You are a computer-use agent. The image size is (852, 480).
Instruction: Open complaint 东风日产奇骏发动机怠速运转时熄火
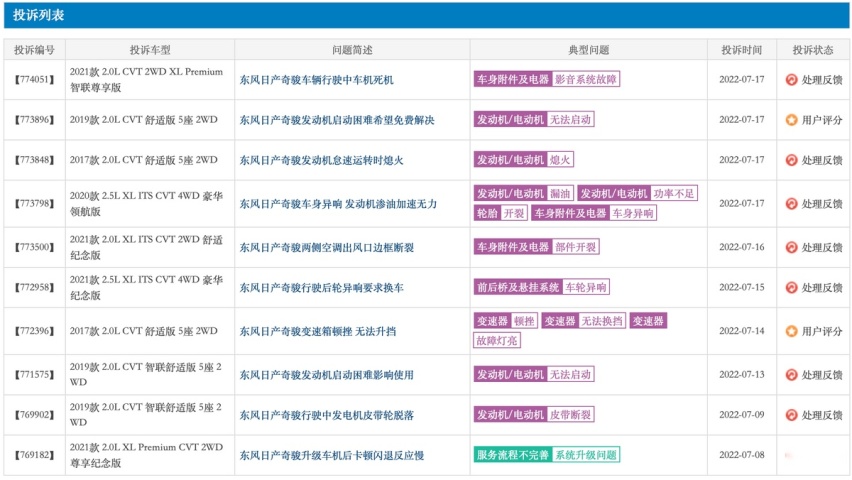(x=321, y=160)
